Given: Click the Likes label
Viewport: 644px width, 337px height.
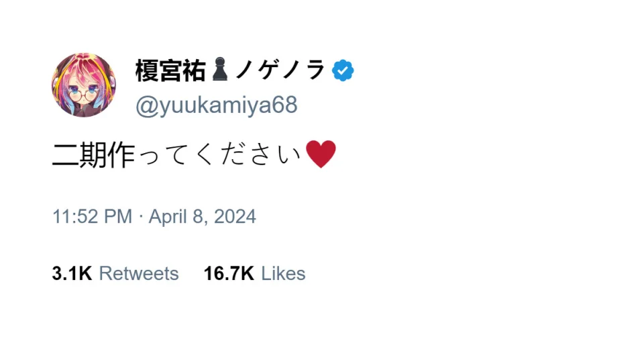Looking at the screenshot, I should (x=283, y=274).
